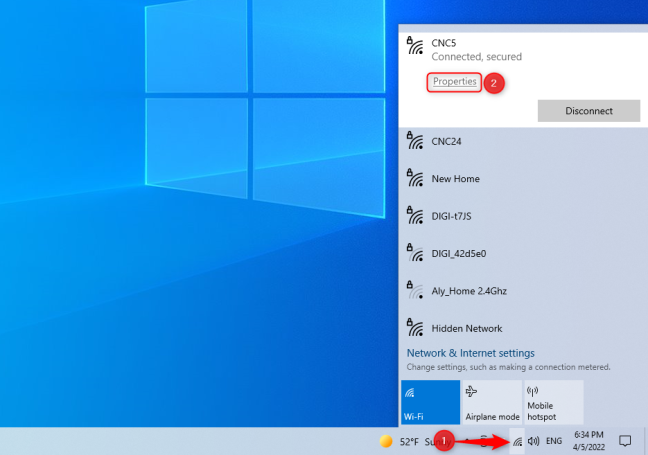Image resolution: width=648 pixels, height=455 pixels.
Task: Open the volume speaker icon in the tray
Action: coord(533,441)
